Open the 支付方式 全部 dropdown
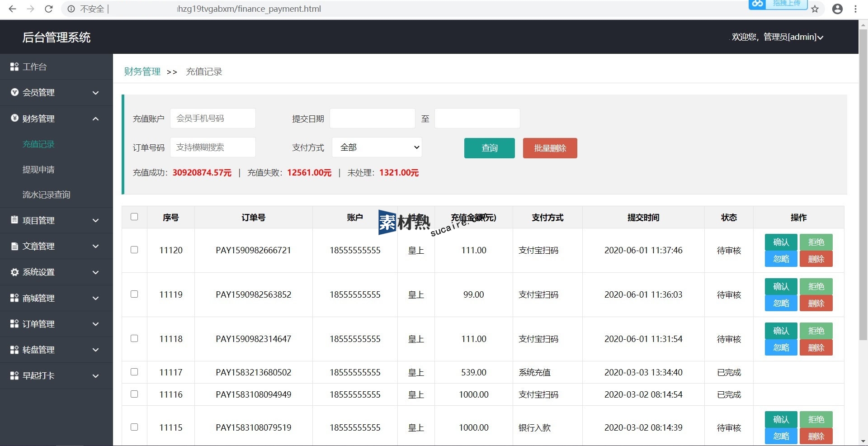Viewport: 868px width, 446px height. click(377, 147)
